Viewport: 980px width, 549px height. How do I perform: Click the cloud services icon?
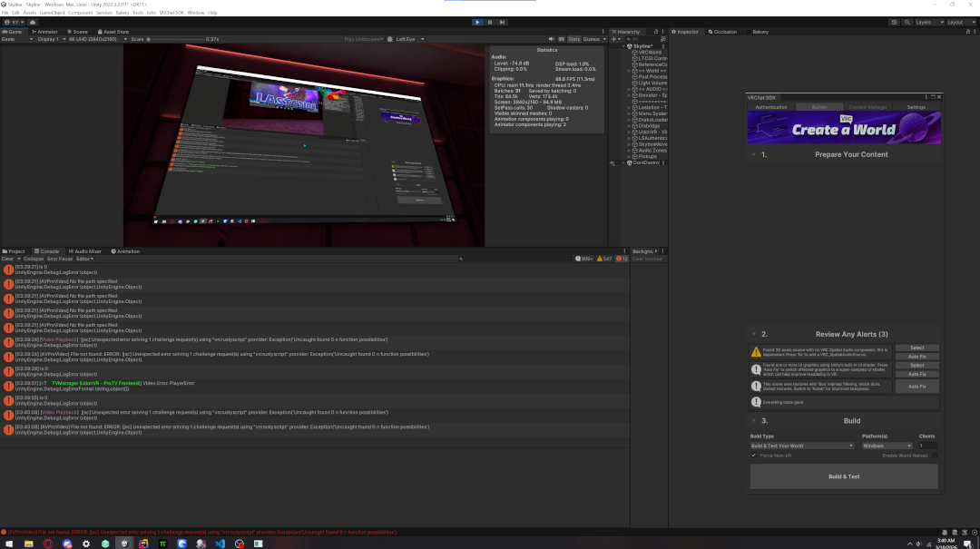(x=33, y=22)
